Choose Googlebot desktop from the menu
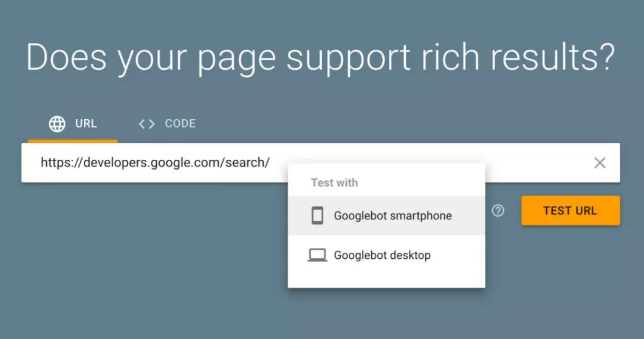The image size is (644, 339). click(386, 255)
